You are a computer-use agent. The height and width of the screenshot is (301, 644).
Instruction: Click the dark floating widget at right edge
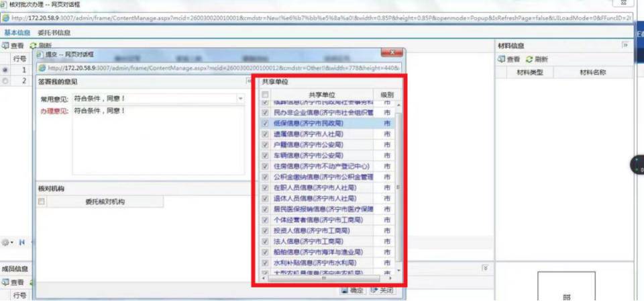tap(638, 165)
